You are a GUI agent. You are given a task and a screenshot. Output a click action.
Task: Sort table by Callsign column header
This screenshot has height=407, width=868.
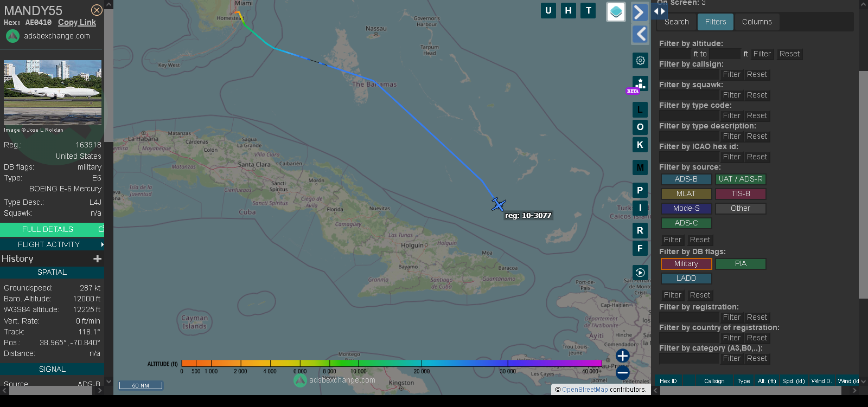coord(714,381)
